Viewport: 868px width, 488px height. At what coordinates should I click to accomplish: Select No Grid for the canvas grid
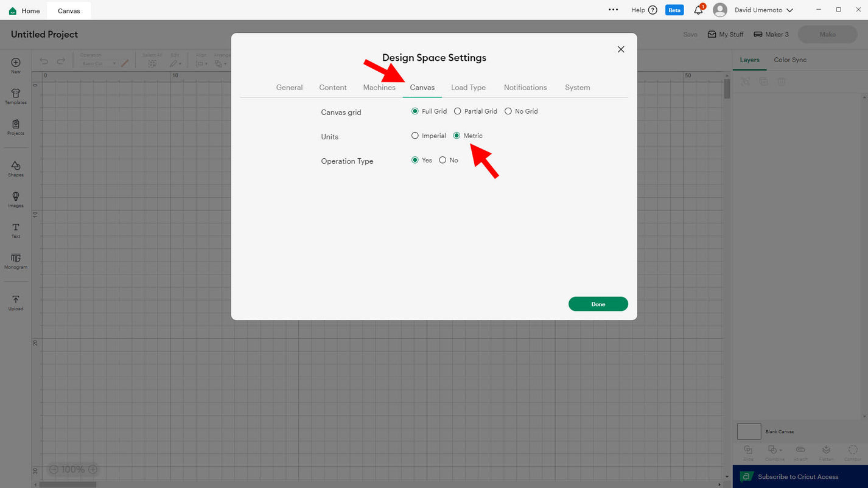(508, 111)
